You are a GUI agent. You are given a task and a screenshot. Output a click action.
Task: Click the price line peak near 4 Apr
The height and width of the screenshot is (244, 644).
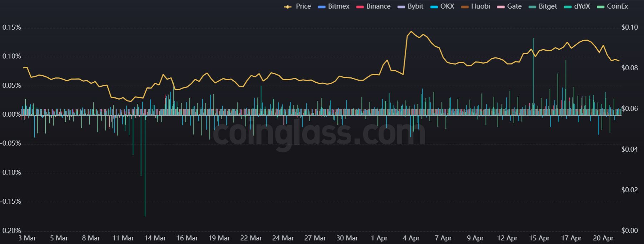411,31
